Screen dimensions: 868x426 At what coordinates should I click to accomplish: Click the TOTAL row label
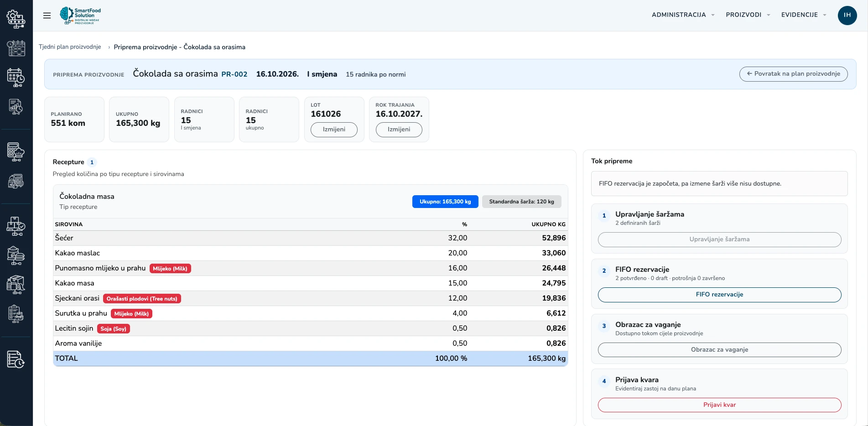(66, 358)
